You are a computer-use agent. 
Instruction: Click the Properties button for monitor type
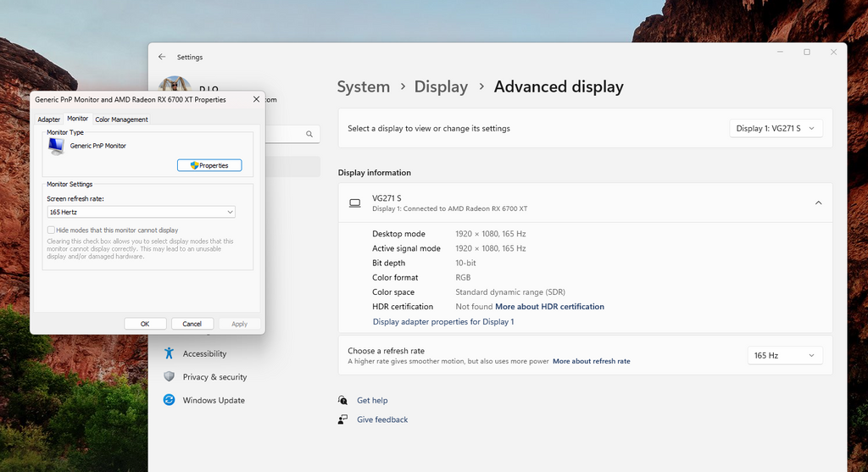tap(209, 165)
